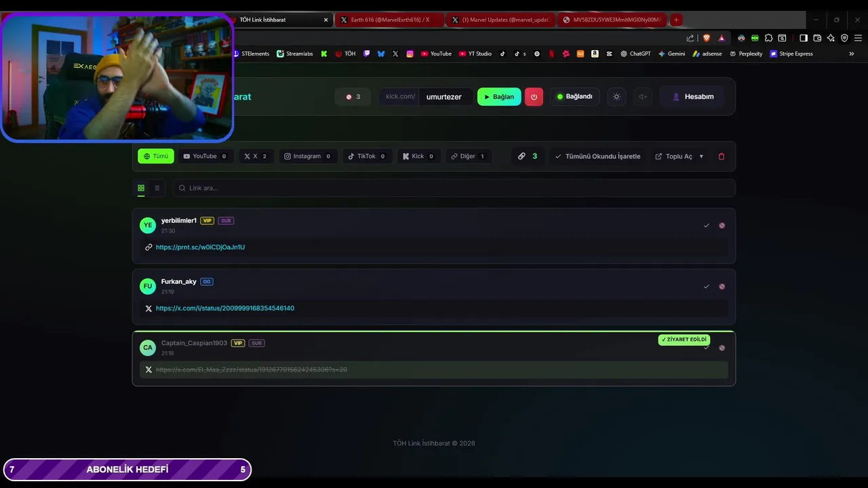Mark Furkan_aky link as read checkmark
The image size is (868, 488).
pos(707,287)
